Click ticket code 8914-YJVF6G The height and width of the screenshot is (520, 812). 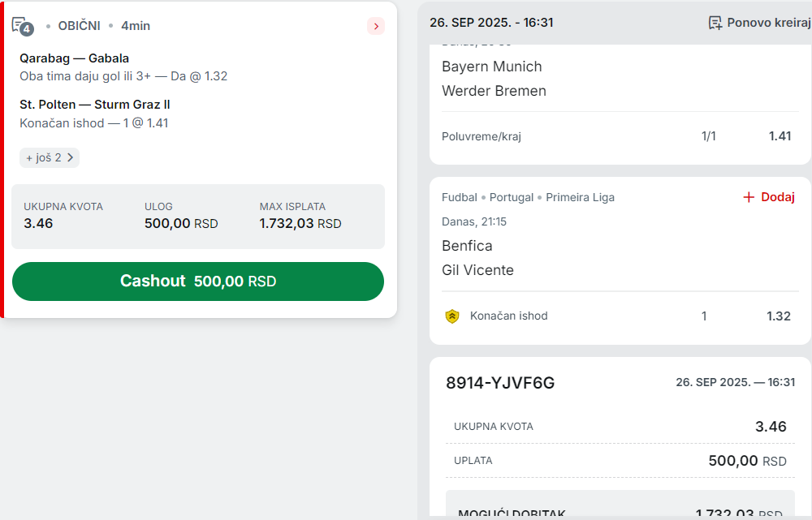[500, 383]
